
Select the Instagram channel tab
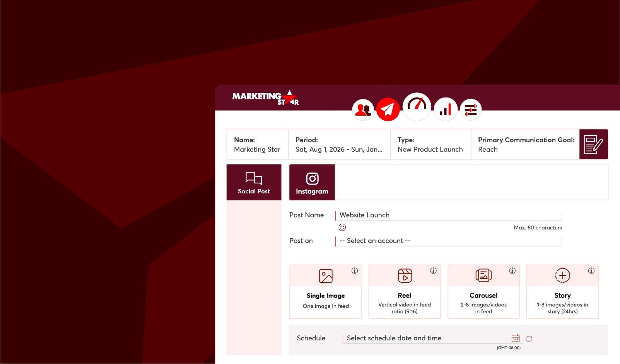tap(312, 182)
